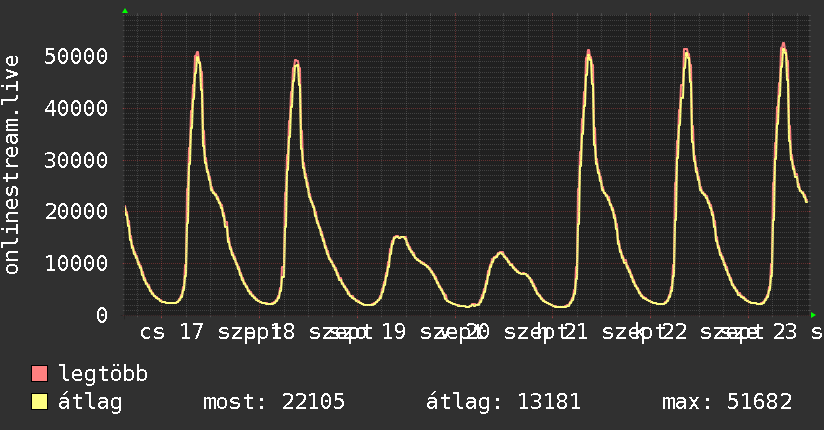Select the átlag legend label beside yellow swatch
Viewport: 824px width, 430px height.
[x=90, y=402]
